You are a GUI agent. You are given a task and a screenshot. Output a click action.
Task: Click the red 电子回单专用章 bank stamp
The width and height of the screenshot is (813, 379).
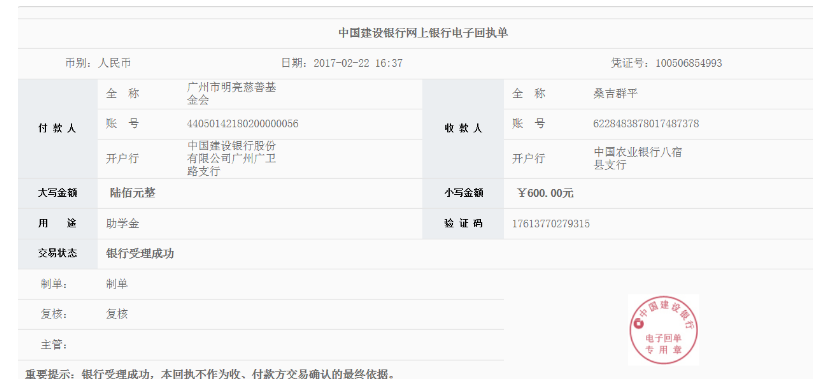point(663,330)
